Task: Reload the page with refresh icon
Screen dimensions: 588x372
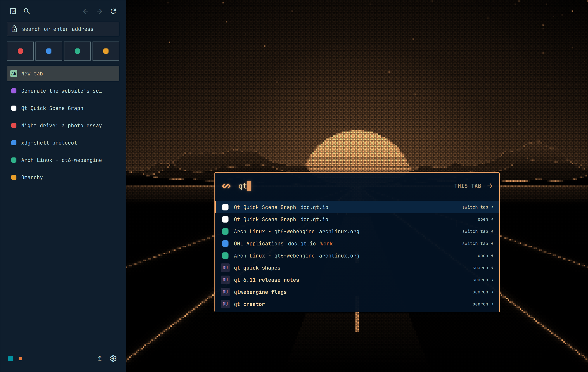Action: click(113, 11)
